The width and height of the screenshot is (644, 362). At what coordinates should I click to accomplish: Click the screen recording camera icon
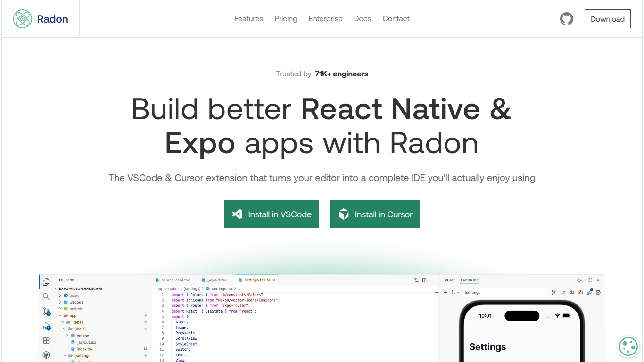click(563, 292)
